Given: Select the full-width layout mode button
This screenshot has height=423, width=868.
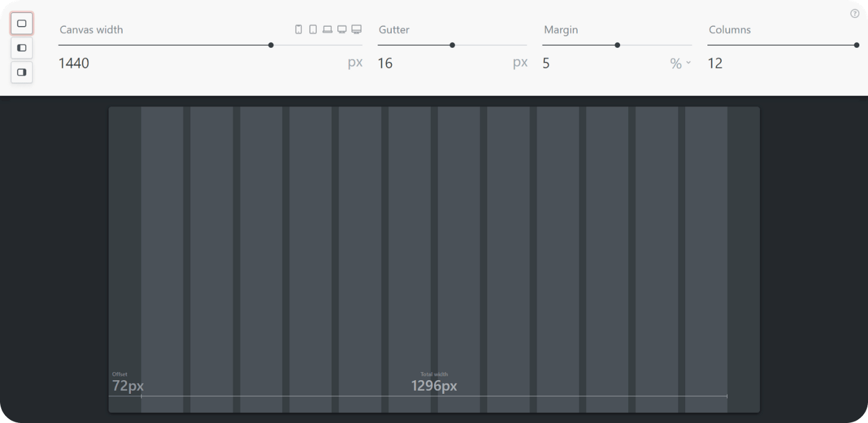Looking at the screenshot, I should (22, 24).
